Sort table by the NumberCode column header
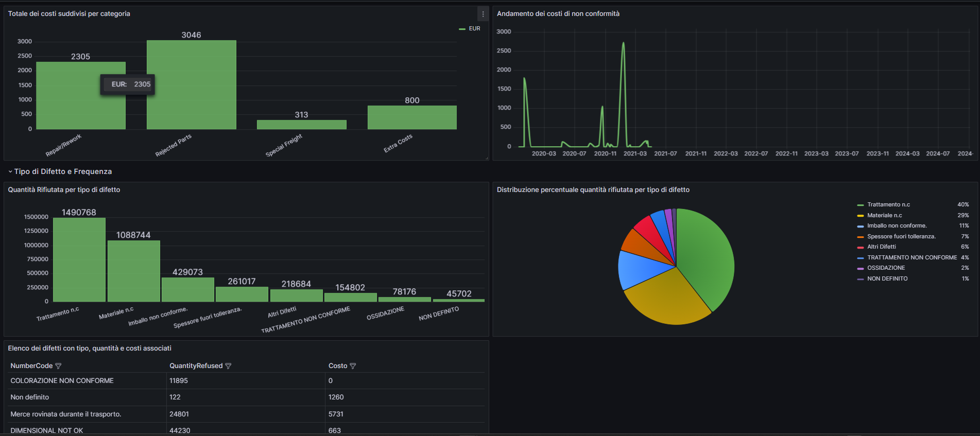980x436 pixels. coord(31,366)
